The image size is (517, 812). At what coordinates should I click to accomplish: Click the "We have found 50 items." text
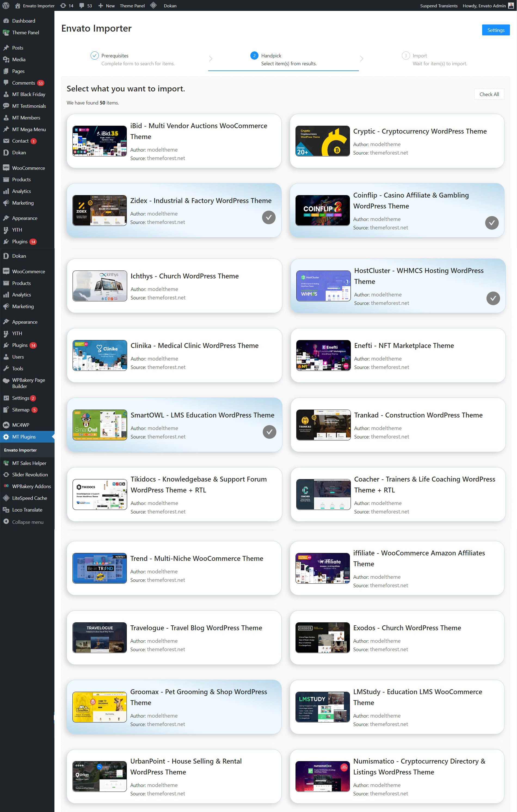tap(93, 103)
